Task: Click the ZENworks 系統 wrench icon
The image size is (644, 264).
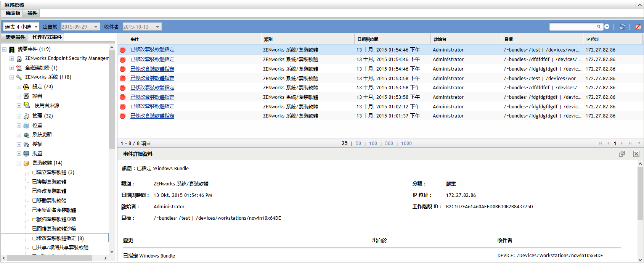Action: coord(19,77)
